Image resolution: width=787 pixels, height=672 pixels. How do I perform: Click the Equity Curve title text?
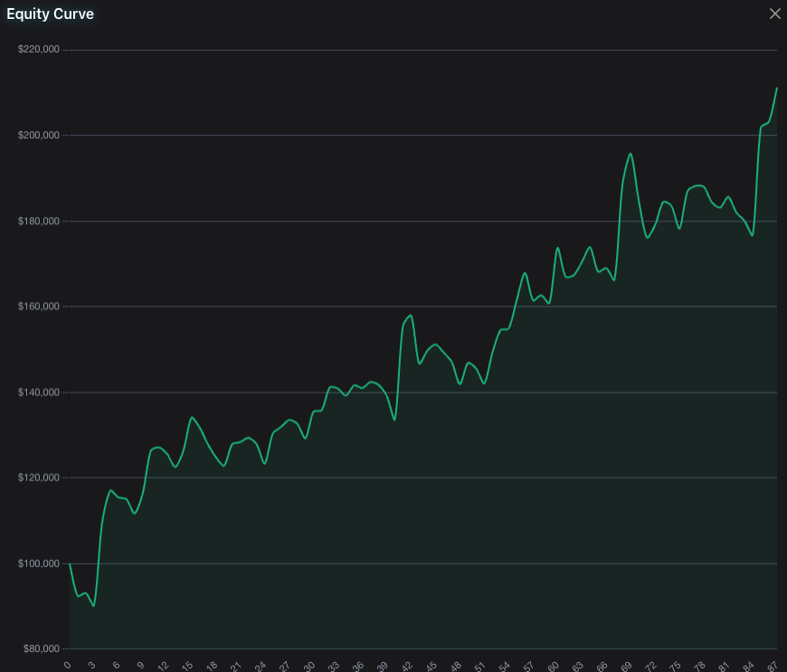point(50,14)
